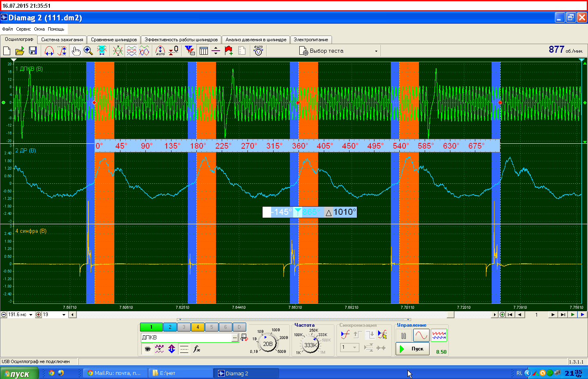Click the blue-red sync curve icon
This screenshot has height=379, width=588.
345,334
